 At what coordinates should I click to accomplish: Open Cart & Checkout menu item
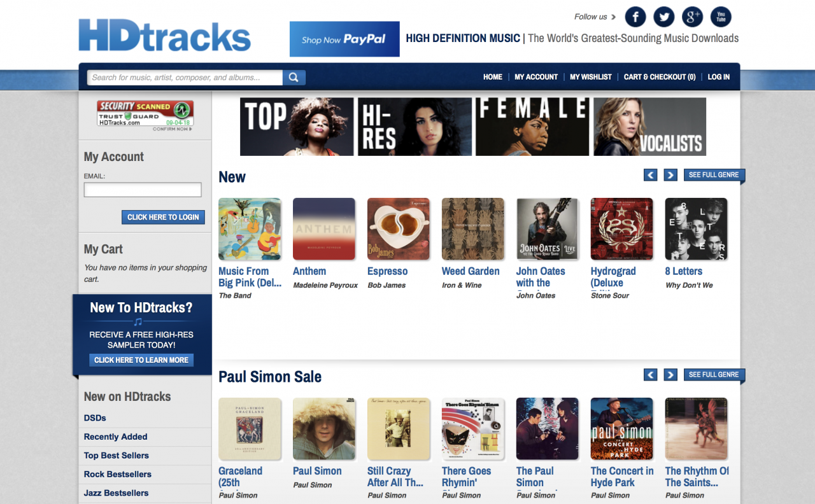pyautogui.click(x=660, y=77)
